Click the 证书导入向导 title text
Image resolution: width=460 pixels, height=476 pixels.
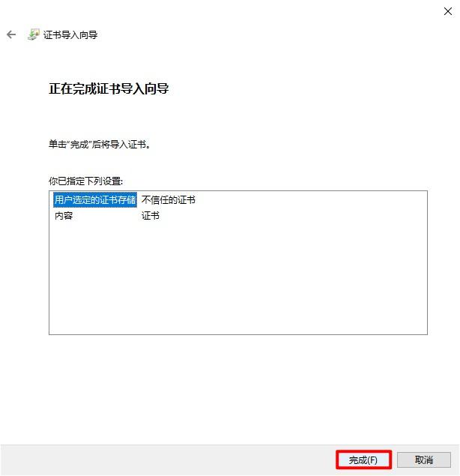(70, 34)
